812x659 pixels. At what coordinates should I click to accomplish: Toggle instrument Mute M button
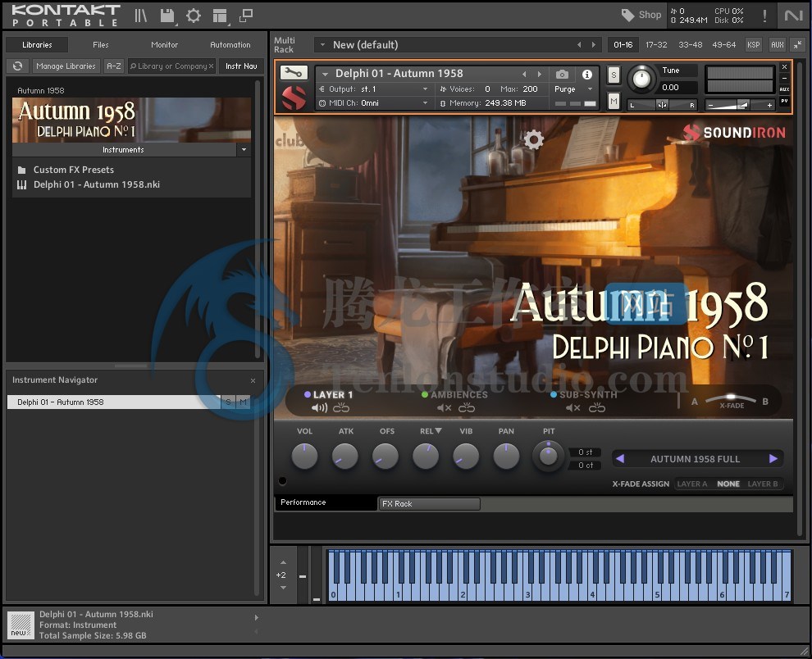(614, 101)
